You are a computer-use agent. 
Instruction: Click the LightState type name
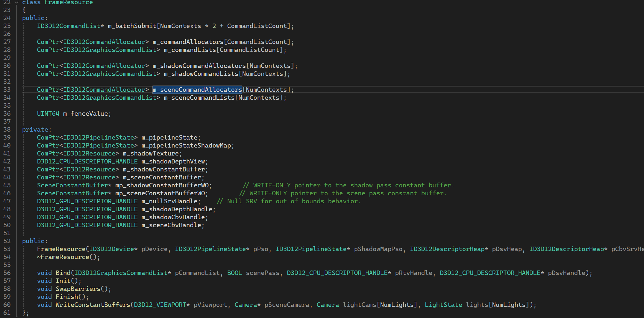(x=443, y=305)
